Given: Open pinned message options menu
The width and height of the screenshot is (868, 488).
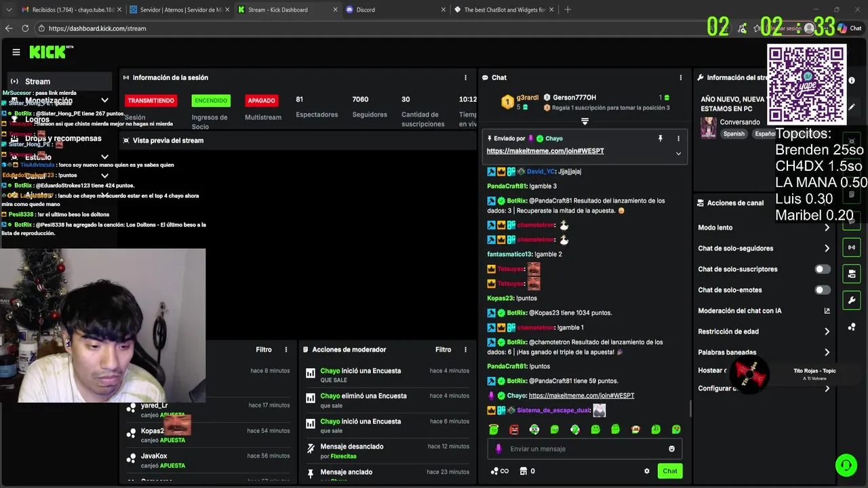Looking at the screenshot, I should (x=678, y=139).
